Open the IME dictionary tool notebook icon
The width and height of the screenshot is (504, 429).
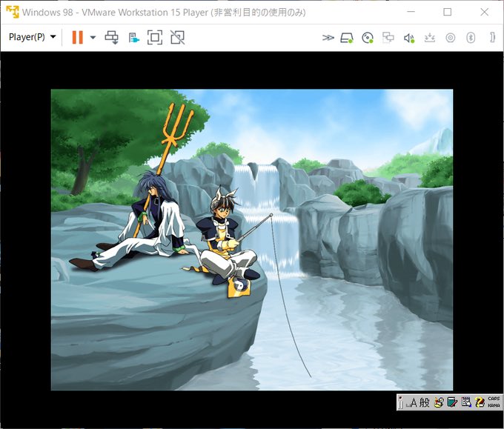(x=452, y=402)
